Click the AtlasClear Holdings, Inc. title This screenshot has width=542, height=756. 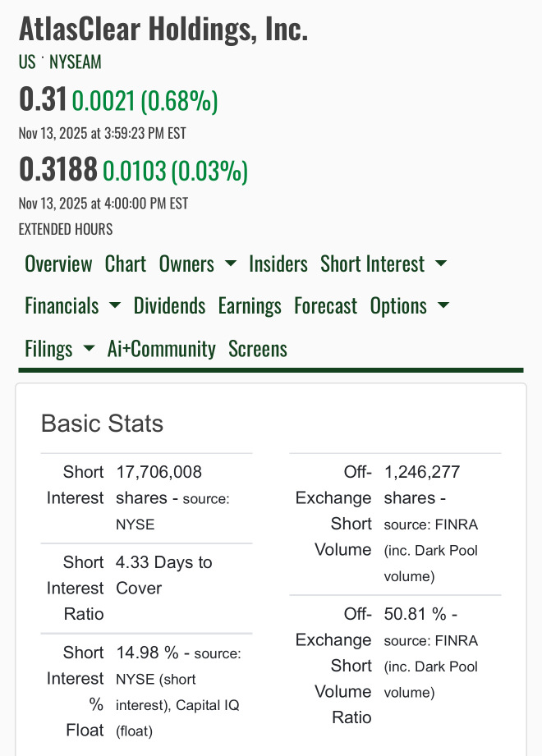pos(163,30)
